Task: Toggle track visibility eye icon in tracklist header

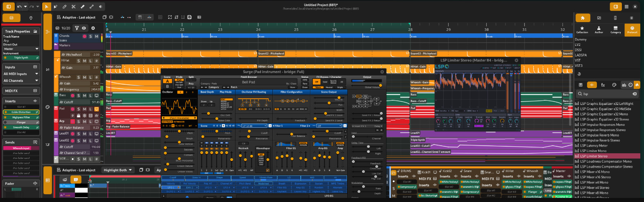Action: 84,28
